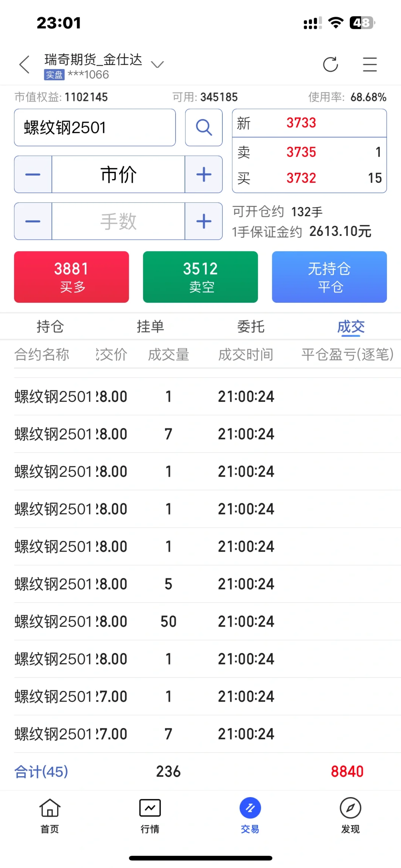Go back with the left arrow
This screenshot has width=401, height=868.
click(x=25, y=65)
